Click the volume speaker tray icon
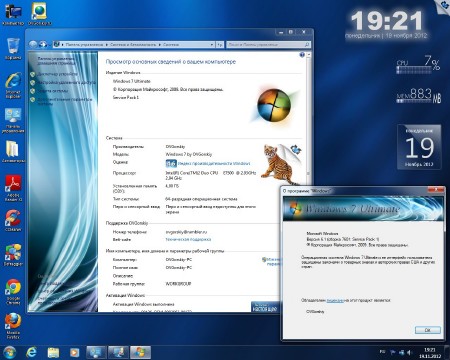The width and height of the screenshot is (450, 360). click(x=409, y=352)
